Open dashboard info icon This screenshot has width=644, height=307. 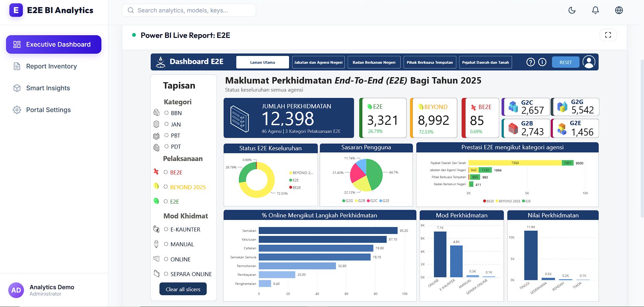(542, 62)
